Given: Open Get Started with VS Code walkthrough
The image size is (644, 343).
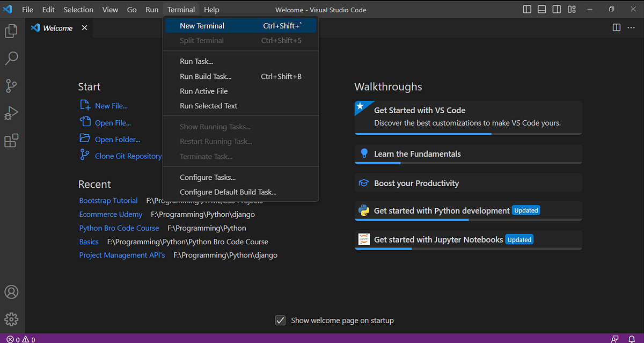Looking at the screenshot, I should [x=468, y=118].
